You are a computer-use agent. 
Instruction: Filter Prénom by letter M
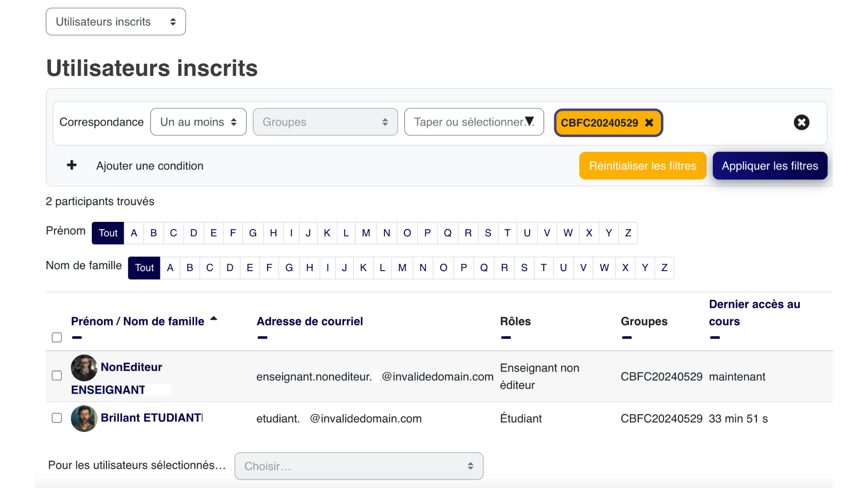(366, 233)
